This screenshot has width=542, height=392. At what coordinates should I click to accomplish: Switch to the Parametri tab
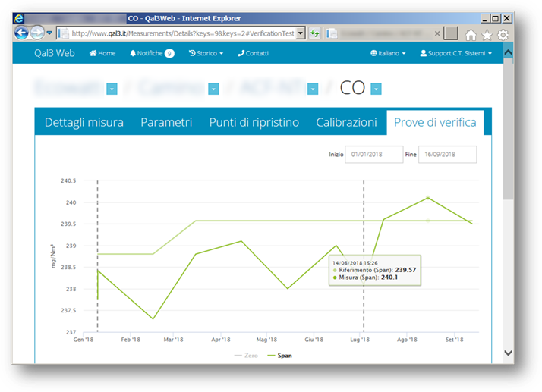(166, 122)
